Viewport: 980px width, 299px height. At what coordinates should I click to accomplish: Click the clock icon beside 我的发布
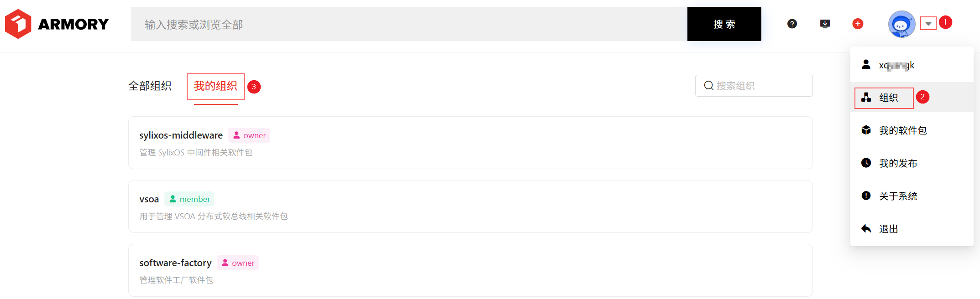click(x=866, y=163)
